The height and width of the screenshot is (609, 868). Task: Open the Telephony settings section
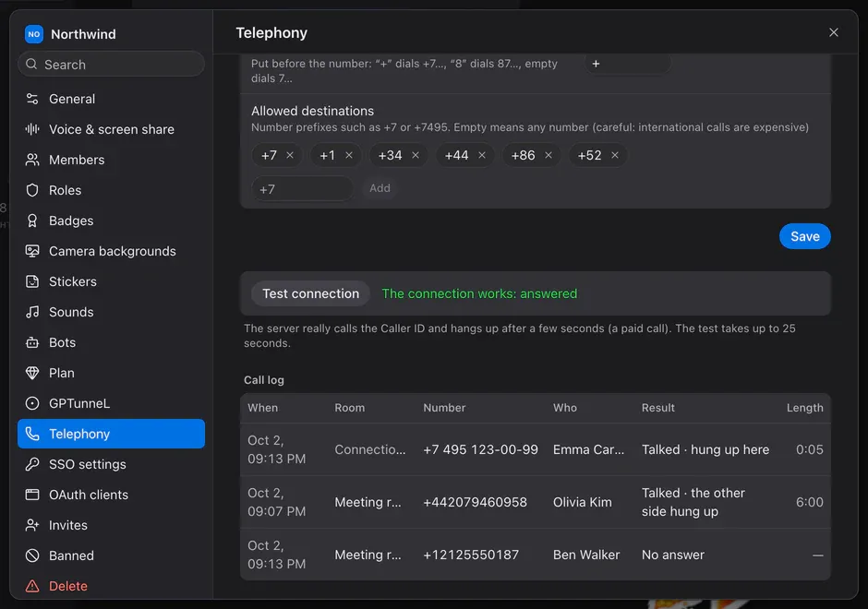(x=111, y=434)
